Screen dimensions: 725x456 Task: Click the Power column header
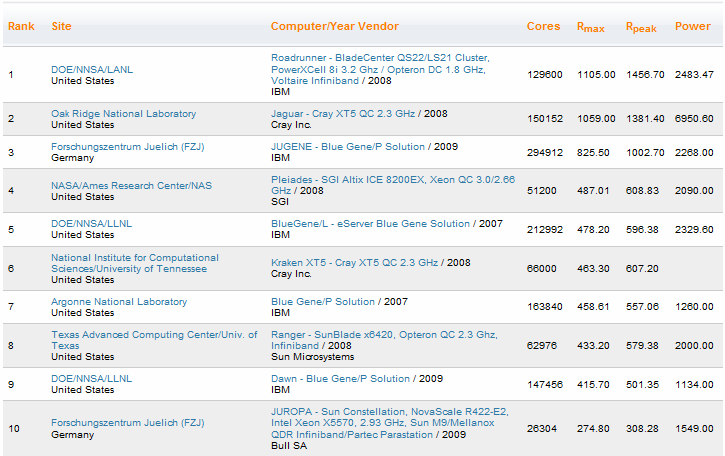pos(693,26)
